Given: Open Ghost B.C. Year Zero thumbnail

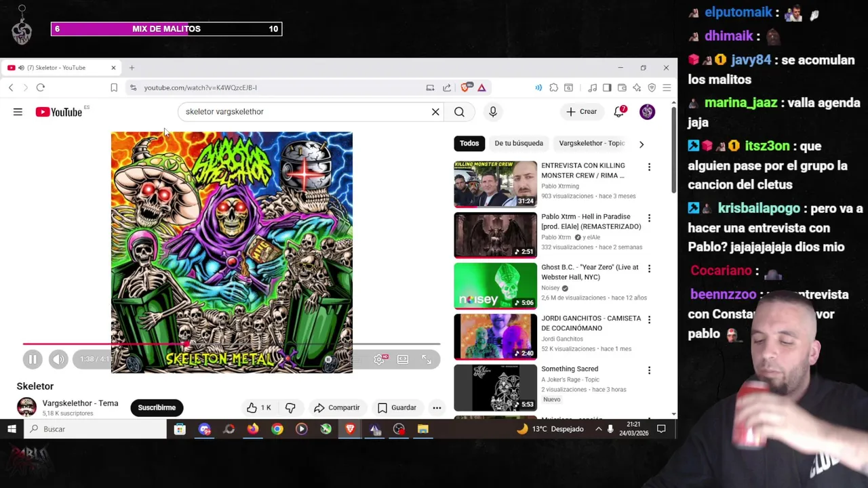Looking at the screenshot, I should click(x=495, y=285).
